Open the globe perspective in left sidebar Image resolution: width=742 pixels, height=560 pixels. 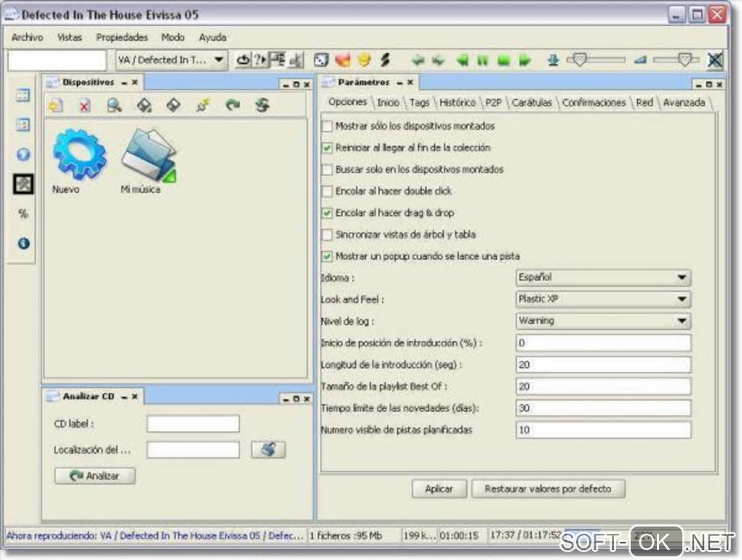tap(23, 154)
